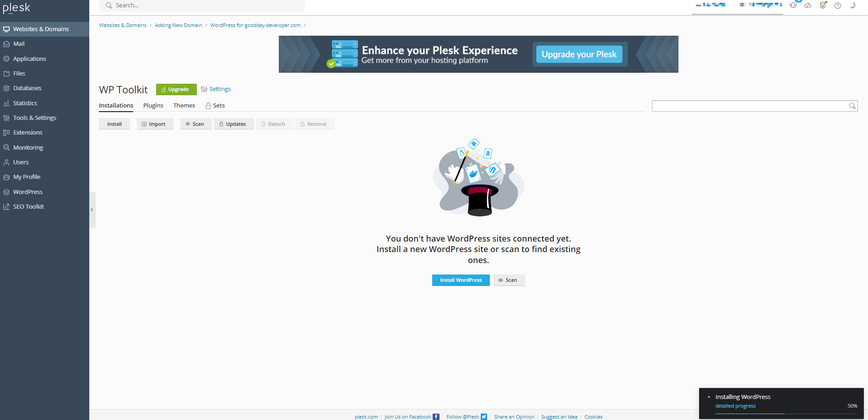Screen dimensions: 868x420
Task: Open Users in sidebar
Action: (x=44, y=162)
